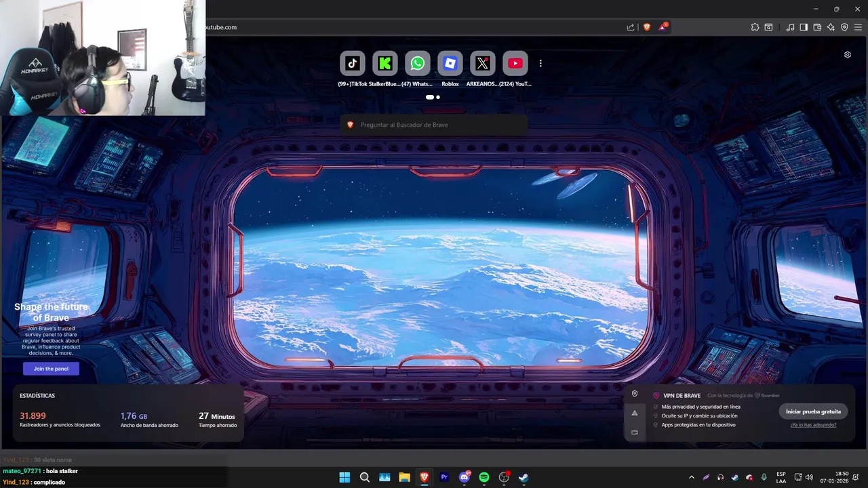The width and height of the screenshot is (868, 488).
Task: Select the first top sites page dot
Action: (429, 97)
